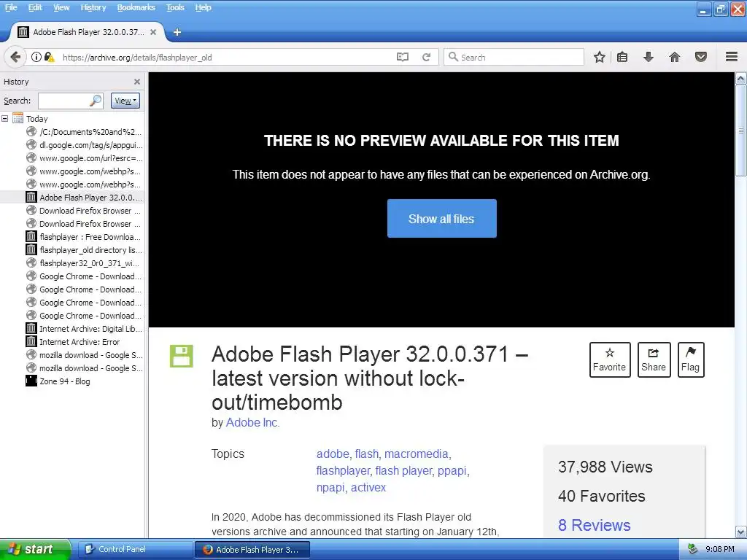Show bookmarks list toolbar icon
The image size is (747, 560).
click(x=622, y=57)
